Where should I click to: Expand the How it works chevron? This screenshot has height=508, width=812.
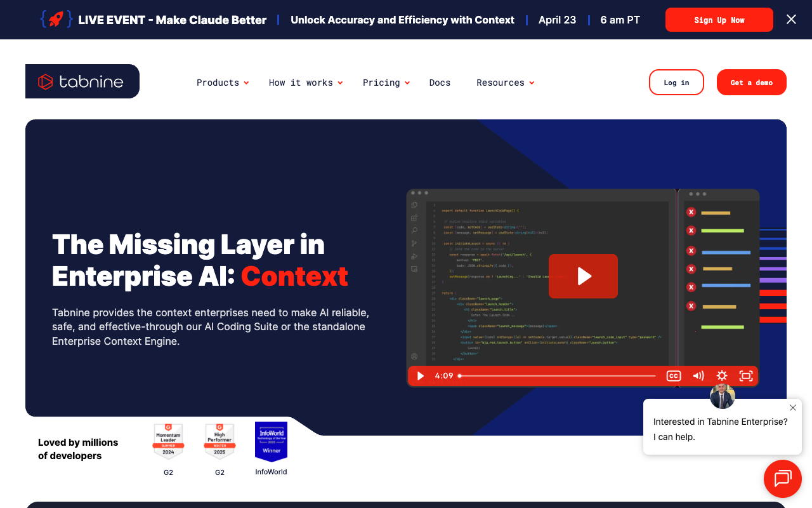(340, 83)
